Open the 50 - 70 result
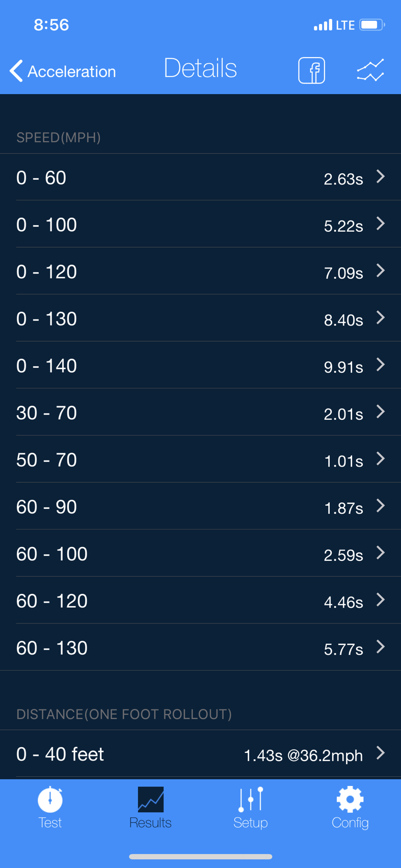The height and width of the screenshot is (868, 401). click(x=200, y=459)
